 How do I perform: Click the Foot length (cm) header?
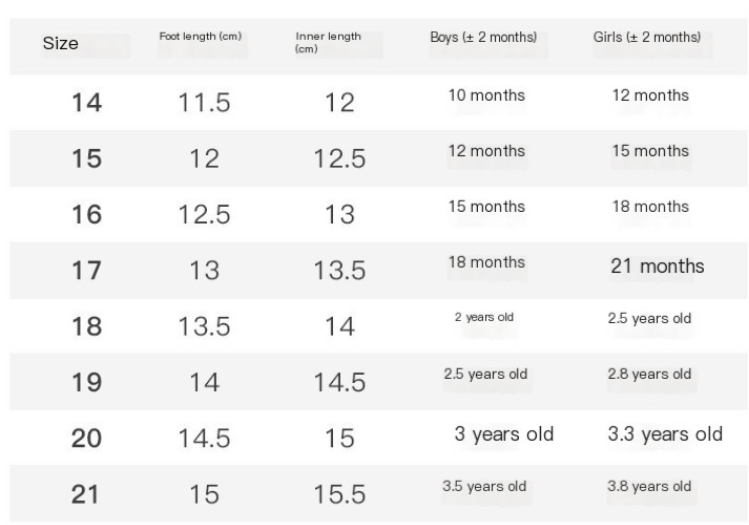coord(200,37)
